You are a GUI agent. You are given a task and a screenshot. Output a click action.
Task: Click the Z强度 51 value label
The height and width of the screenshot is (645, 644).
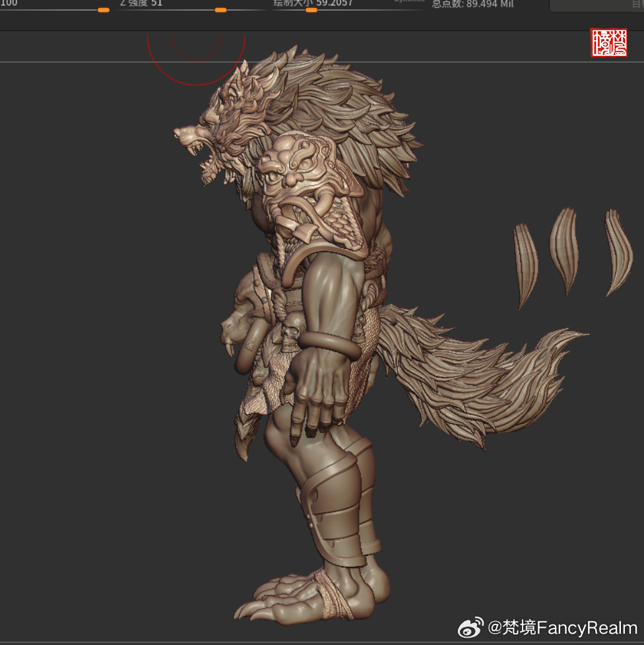point(141,3)
